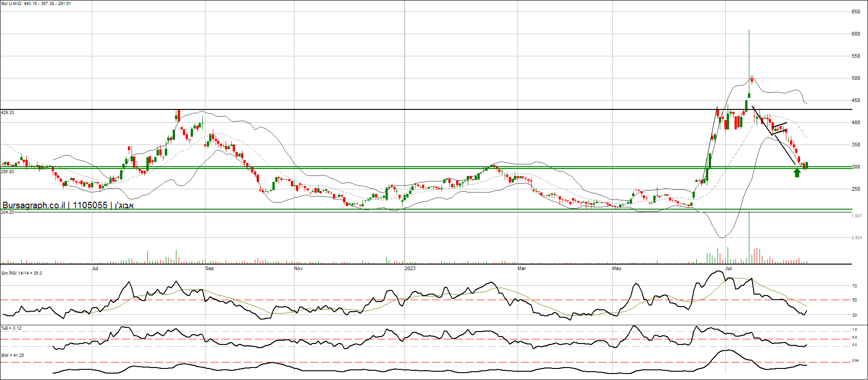The height and width of the screenshot is (380, 868).
Task: Click the 204.20 support level label
Action: pos(7,212)
